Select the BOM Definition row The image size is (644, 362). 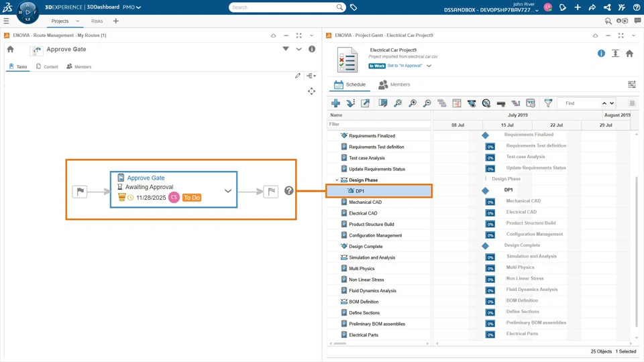(x=379, y=302)
